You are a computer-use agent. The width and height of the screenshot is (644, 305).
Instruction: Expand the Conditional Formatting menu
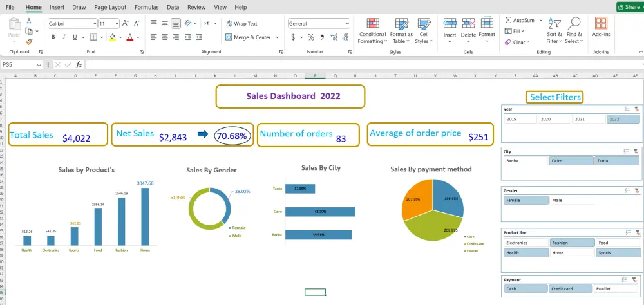tap(372, 31)
